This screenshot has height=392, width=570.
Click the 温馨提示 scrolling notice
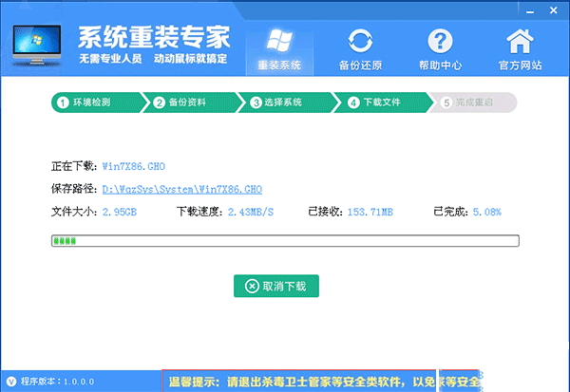[x=322, y=382]
